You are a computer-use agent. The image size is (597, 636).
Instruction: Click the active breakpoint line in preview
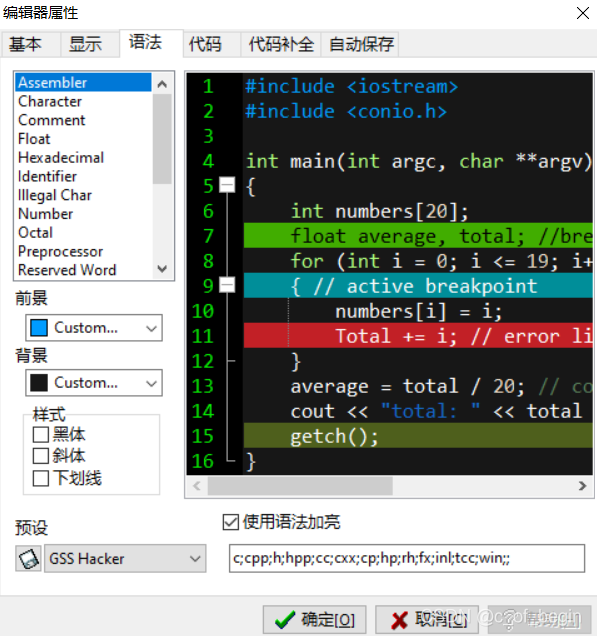418,286
